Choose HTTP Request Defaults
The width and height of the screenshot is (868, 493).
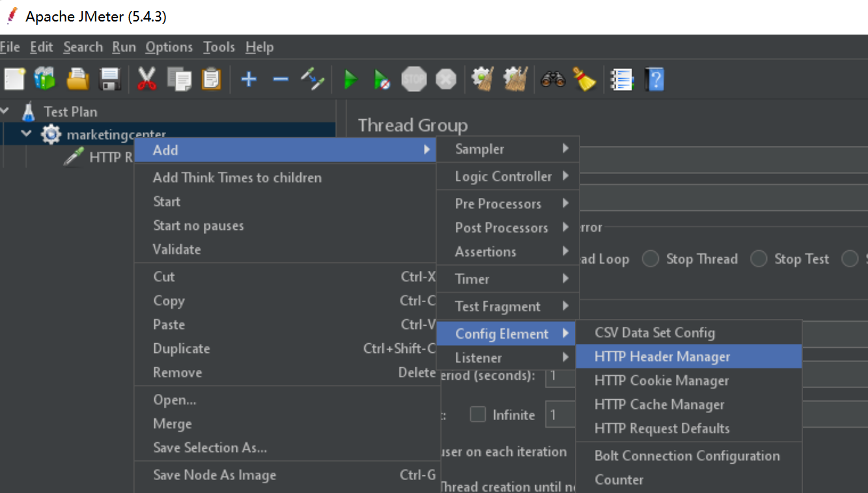[x=689, y=429]
